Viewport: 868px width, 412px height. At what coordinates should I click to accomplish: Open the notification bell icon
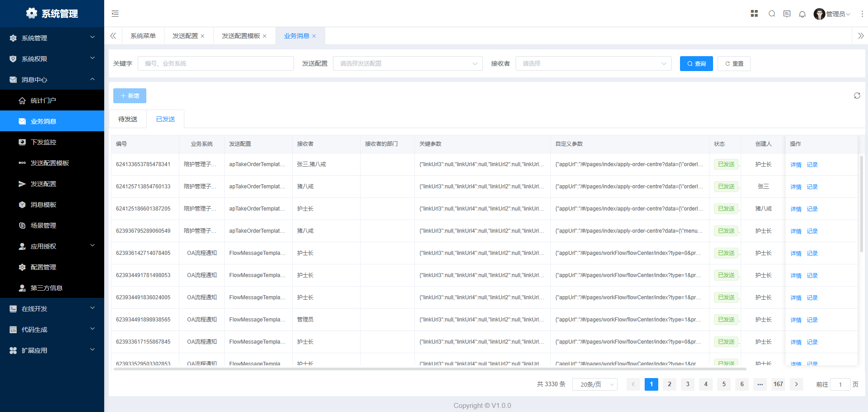pos(802,14)
